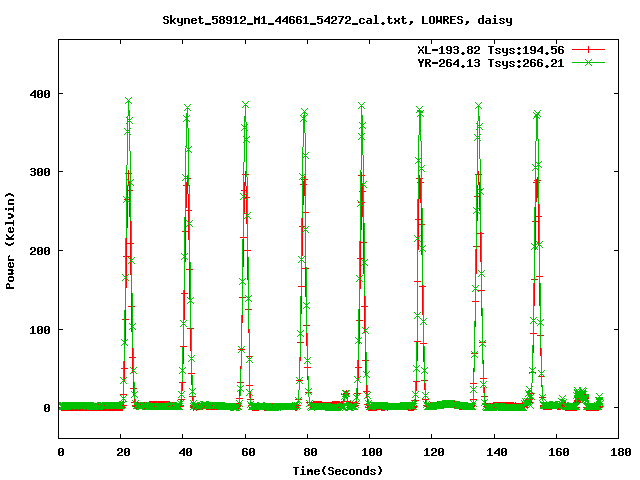This screenshot has height=480, width=640.
Task: Select legend entry XL-193.82 Tsys:194.56
Action: pyautogui.click(x=490, y=50)
